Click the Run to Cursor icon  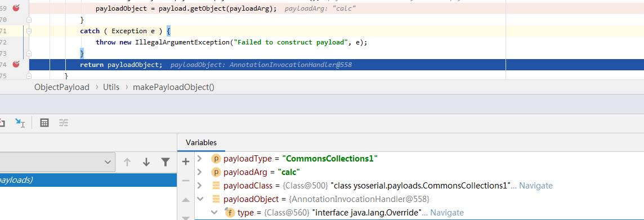(20, 122)
